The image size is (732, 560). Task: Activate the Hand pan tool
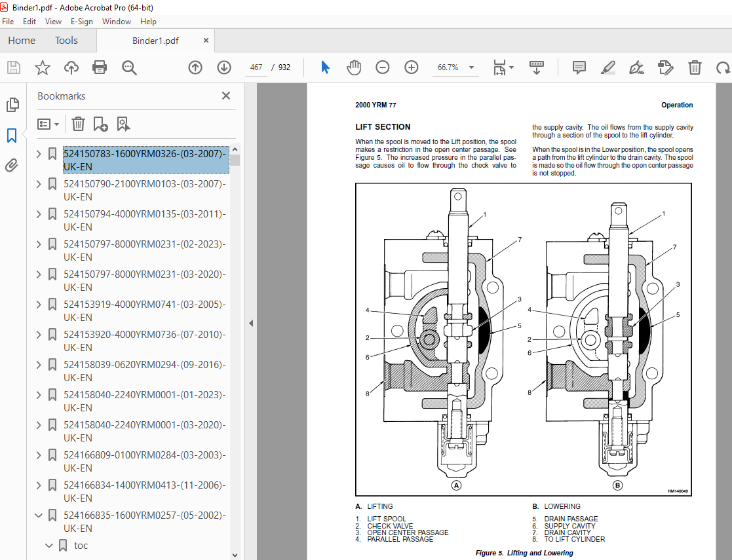(x=354, y=67)
